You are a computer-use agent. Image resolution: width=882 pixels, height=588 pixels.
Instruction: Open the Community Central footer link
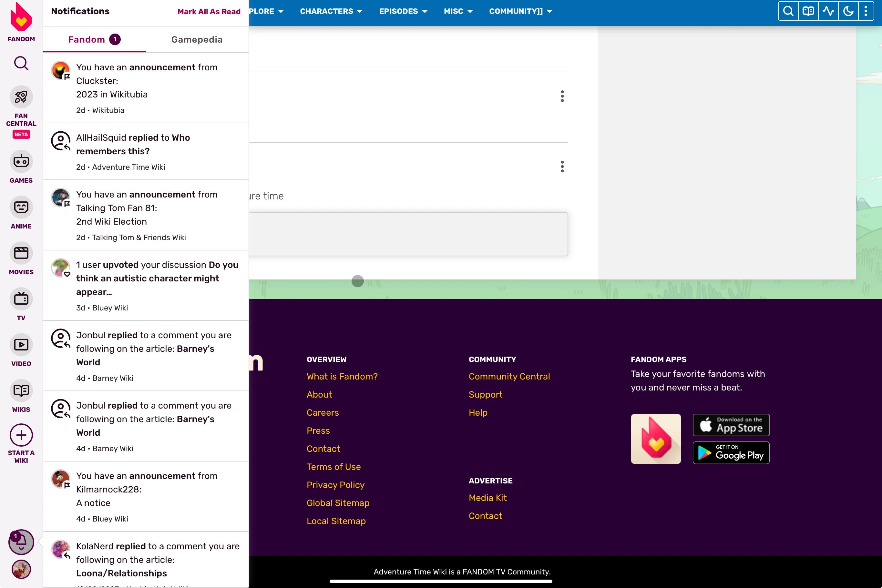[x=509, y=376]
